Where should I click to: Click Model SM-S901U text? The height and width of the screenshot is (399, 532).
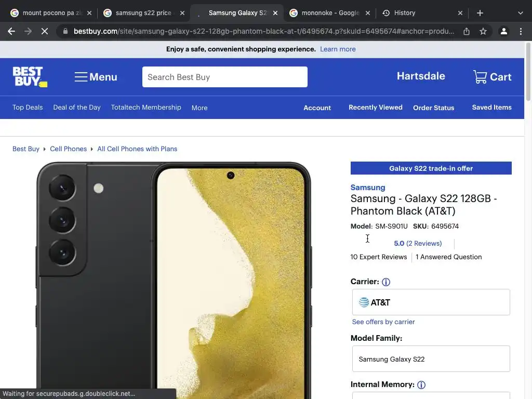(391, 227)
